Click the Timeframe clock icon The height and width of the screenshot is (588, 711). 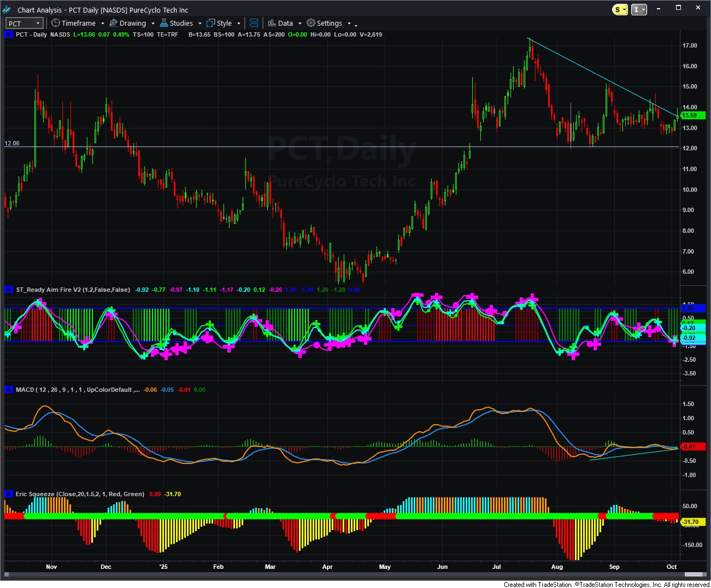[x=55, y=23]
